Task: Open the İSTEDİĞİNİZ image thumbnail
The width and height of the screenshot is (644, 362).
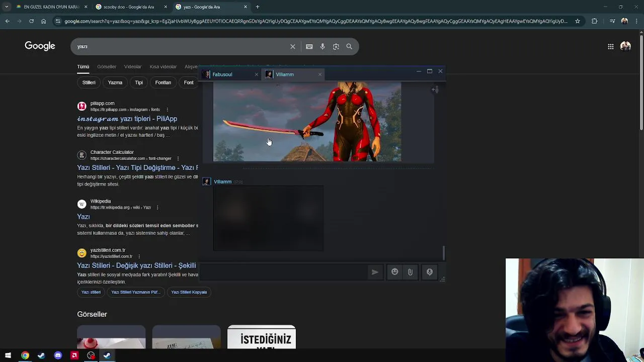Action: click(x=262, y=337)
